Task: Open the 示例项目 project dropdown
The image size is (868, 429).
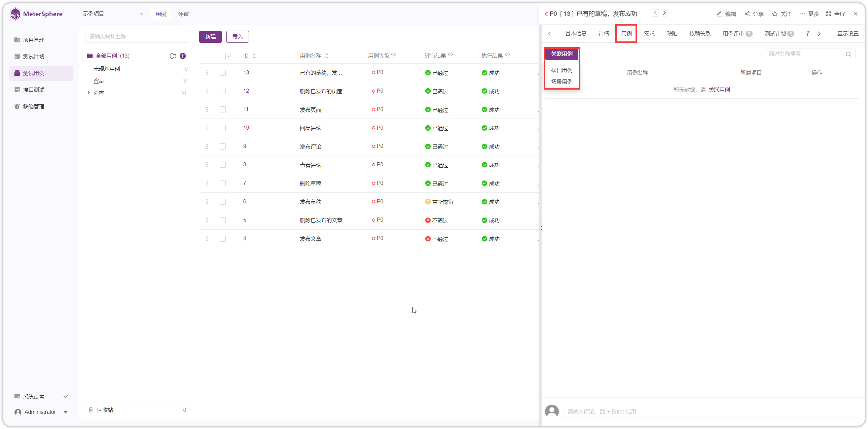Action: coord(113,14)
